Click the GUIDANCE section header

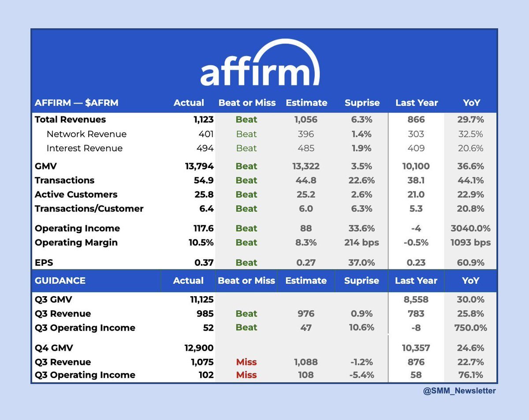(60, 281)
